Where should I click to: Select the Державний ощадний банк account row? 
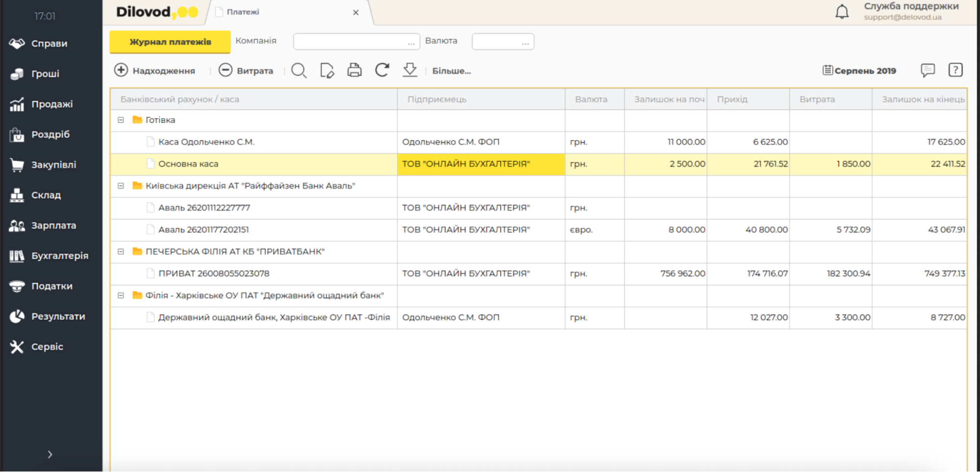[538, 318]
